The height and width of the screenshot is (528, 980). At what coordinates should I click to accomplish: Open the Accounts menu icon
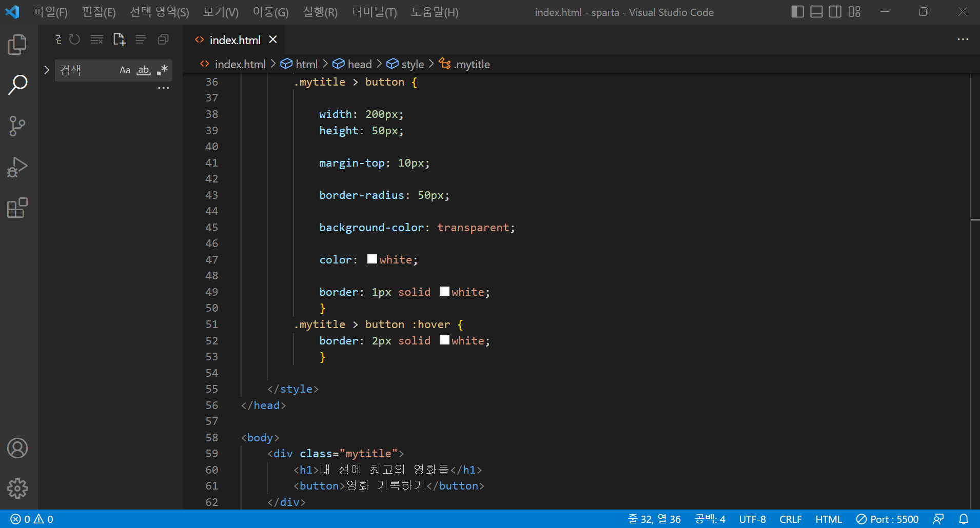coord(17,448)
